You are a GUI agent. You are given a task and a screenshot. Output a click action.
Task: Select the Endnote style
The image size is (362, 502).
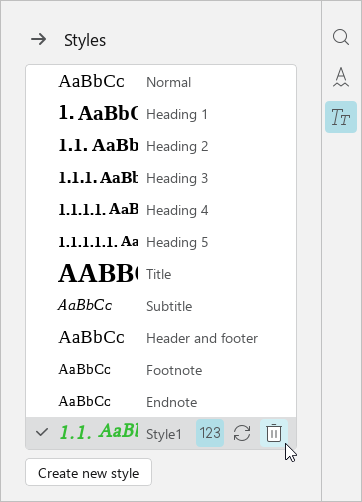161,402
